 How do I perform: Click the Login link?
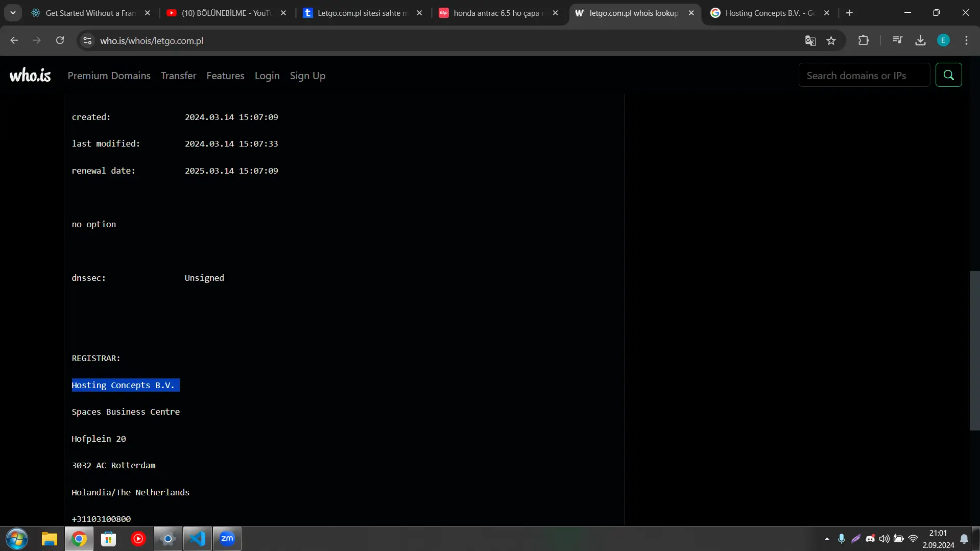point(267,76)
